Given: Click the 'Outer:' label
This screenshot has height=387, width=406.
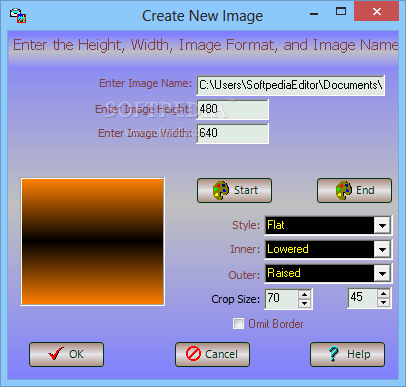Looking at the screenshot, I should coord(244,275).
